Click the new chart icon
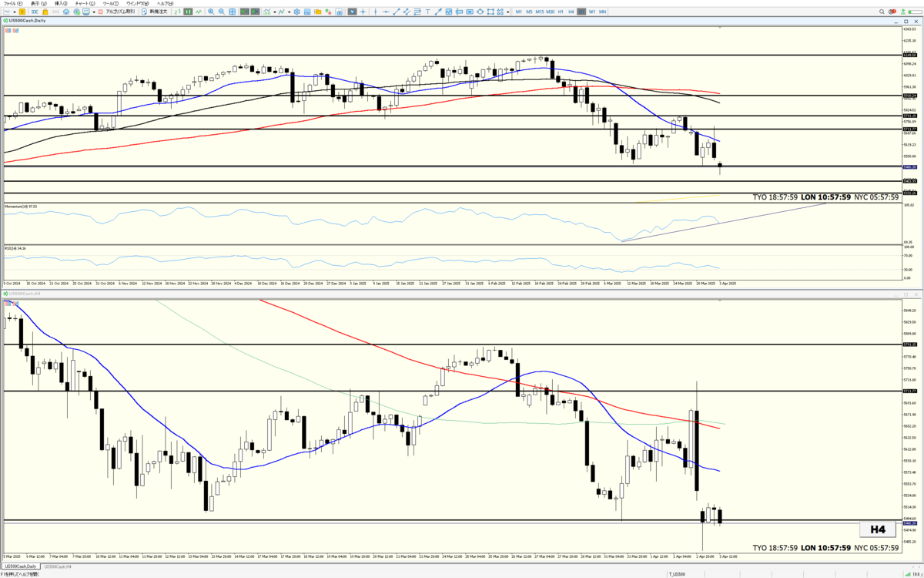 click(7, 12)
